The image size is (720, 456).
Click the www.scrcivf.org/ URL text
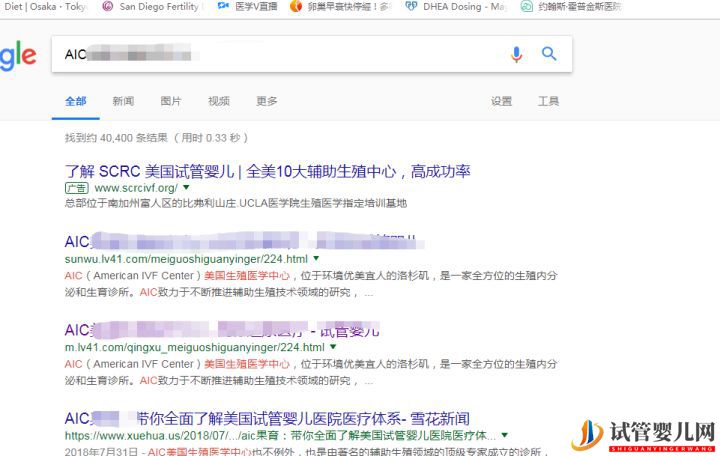136,188
